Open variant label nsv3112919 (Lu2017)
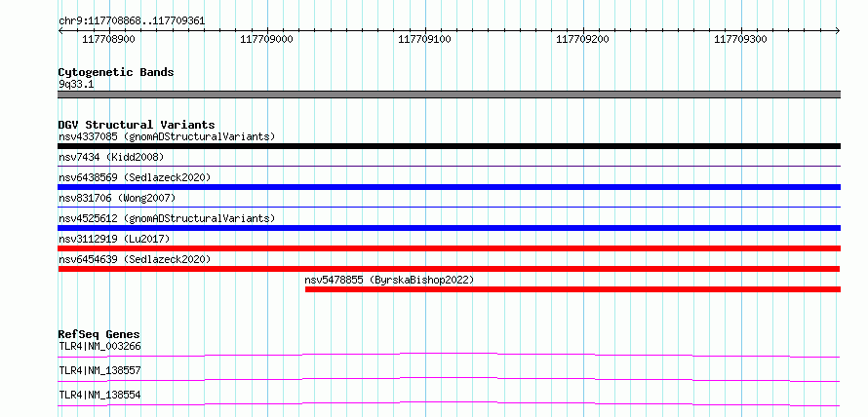The width and height of the screenshot is (868, 417). click(114, 239)
